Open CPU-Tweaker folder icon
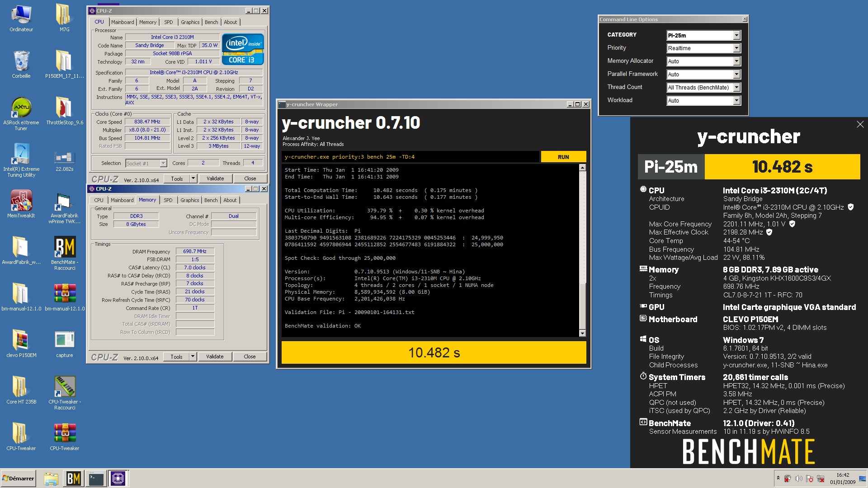The width and height of the screenshot is (868, 488). [21, 436]
